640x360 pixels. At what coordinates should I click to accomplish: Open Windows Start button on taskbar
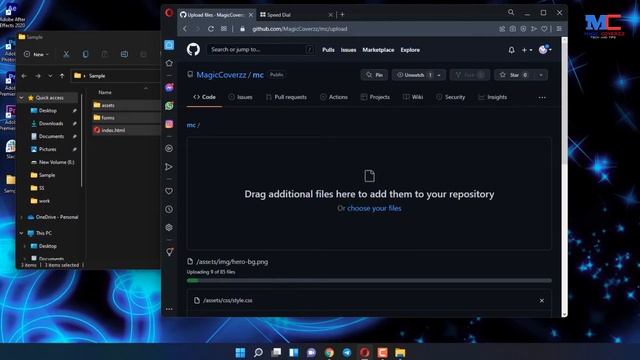point(240,353)
